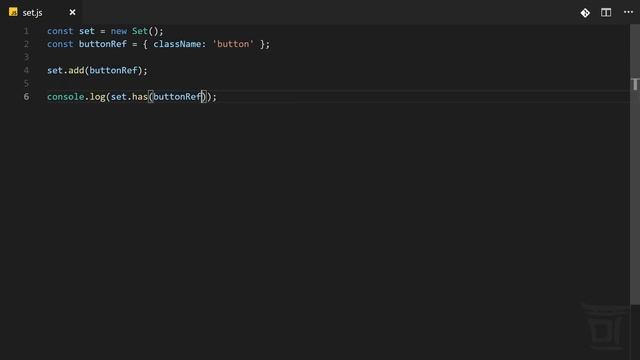Click the 'Set' class name on line 1

click(140, 31)
